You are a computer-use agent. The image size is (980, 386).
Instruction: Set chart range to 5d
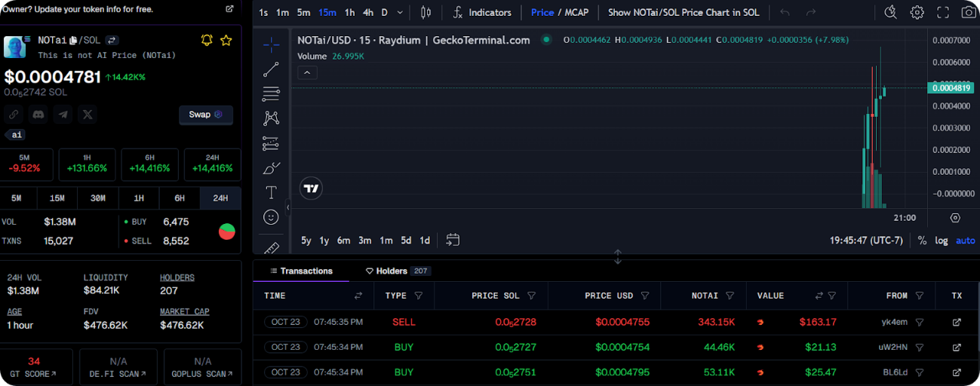tap(406, 240)
